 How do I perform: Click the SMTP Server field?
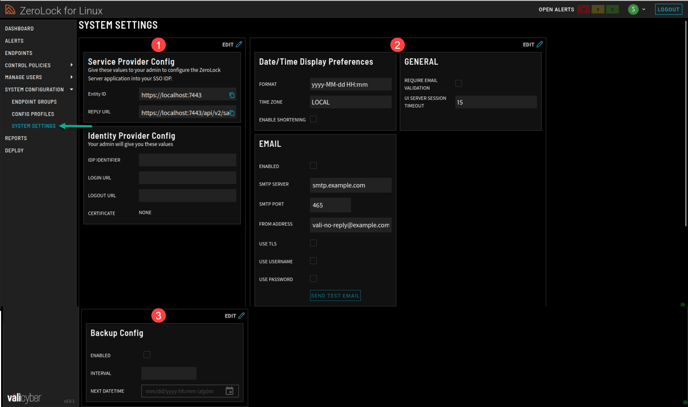point(351,185)
